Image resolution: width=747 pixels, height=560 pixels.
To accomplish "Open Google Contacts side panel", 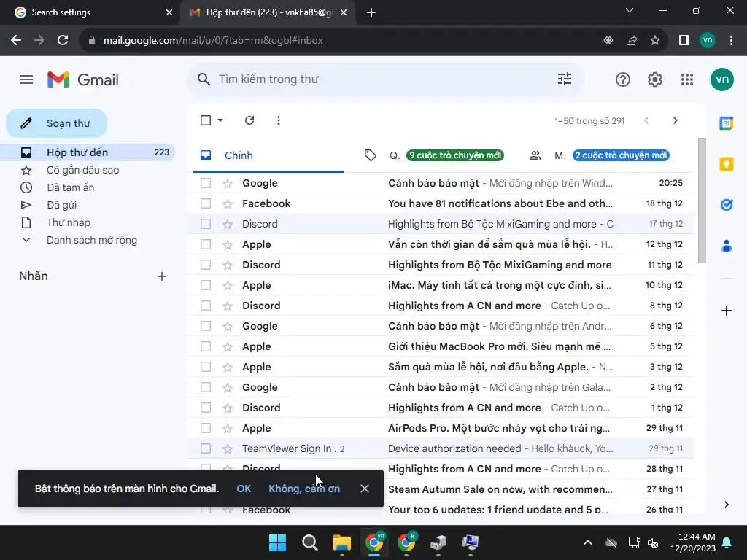I will coord(727,246).
